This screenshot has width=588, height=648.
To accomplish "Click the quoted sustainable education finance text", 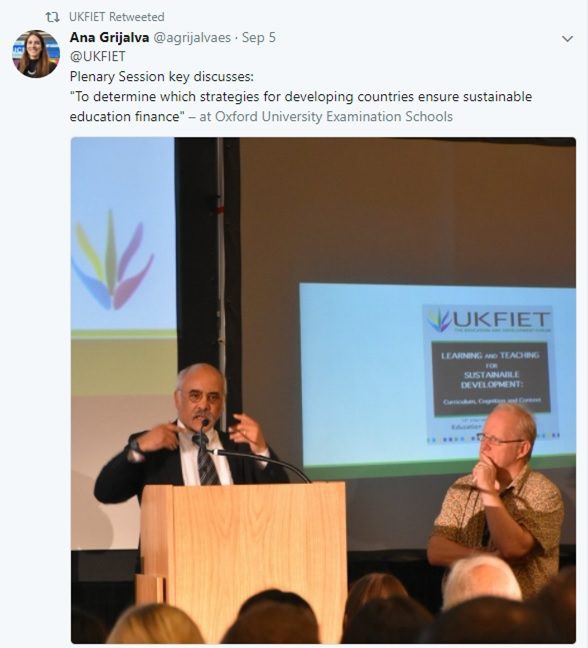I will tap(301, 107).
